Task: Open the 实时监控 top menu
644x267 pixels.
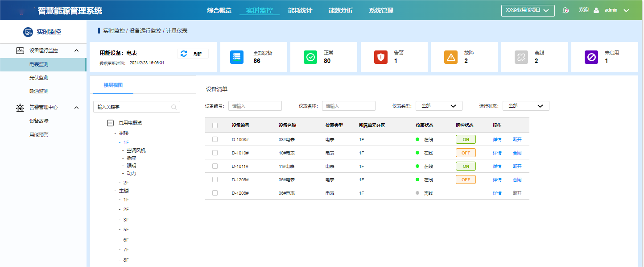Action: pyautogui.click(x=260, y=10)
